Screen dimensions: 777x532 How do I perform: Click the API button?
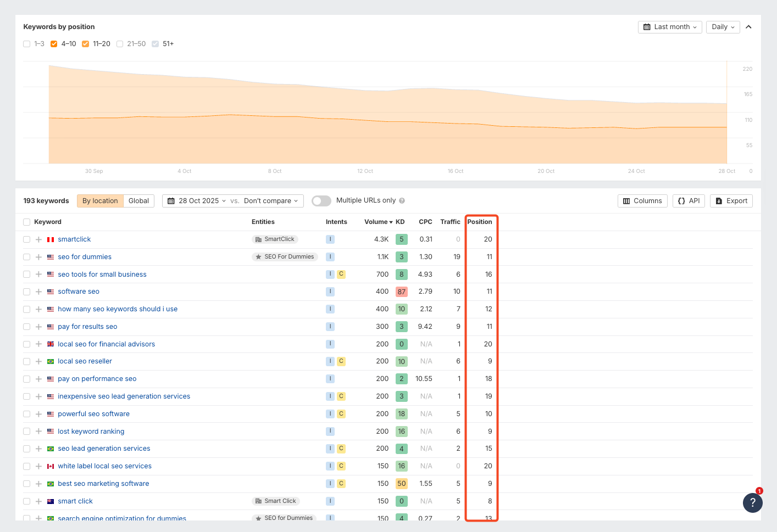689,201
